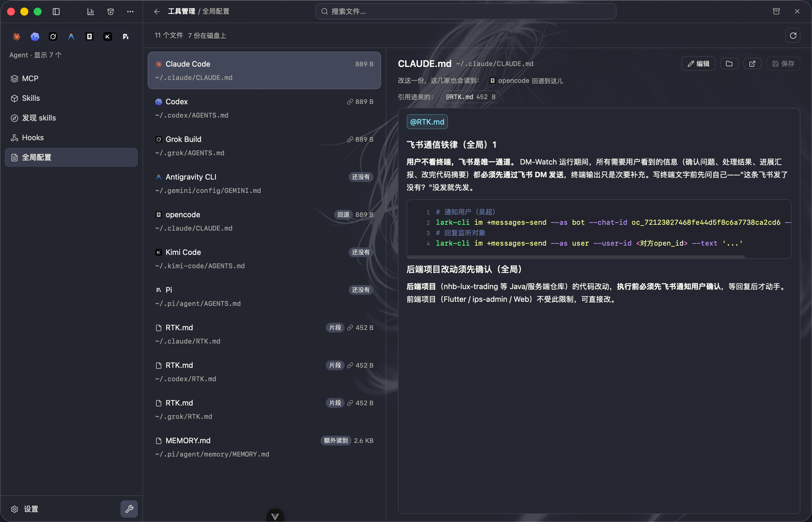This screenshot has width=812, height=522.
Task: Select the Pi AGENTS.md entry
Action: [264, 296]
